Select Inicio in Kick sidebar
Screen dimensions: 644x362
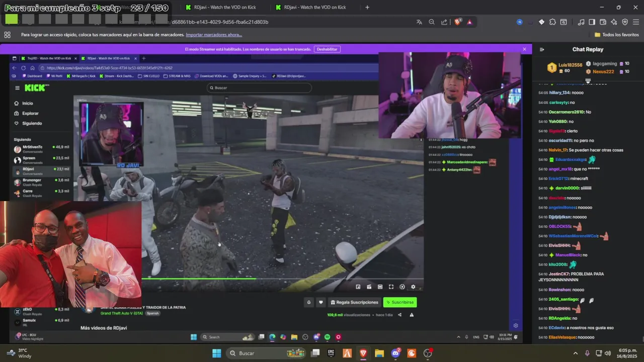(27, 103)
